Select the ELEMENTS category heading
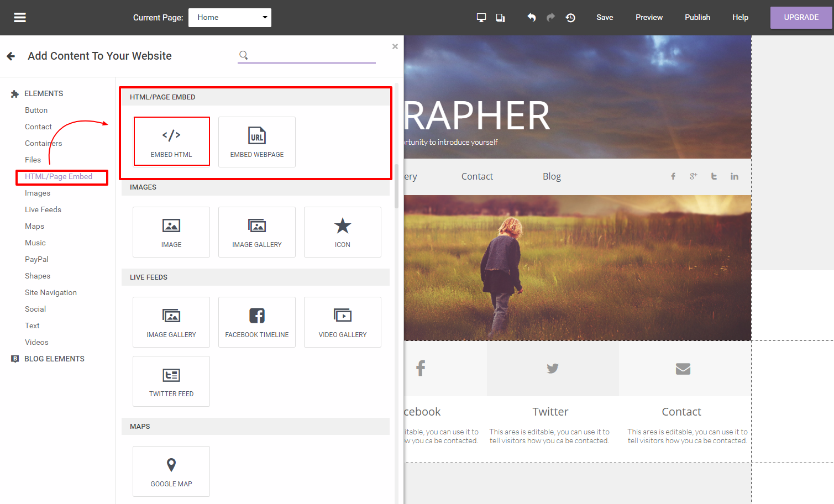The image size is (834, 504). pos(44,93)
